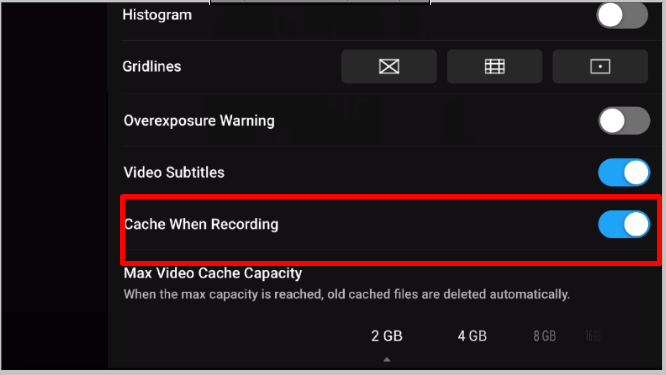Select the rule-of-thirds grid icon
This screenshot has width=666, height=375.
click(x=494, y=66)
